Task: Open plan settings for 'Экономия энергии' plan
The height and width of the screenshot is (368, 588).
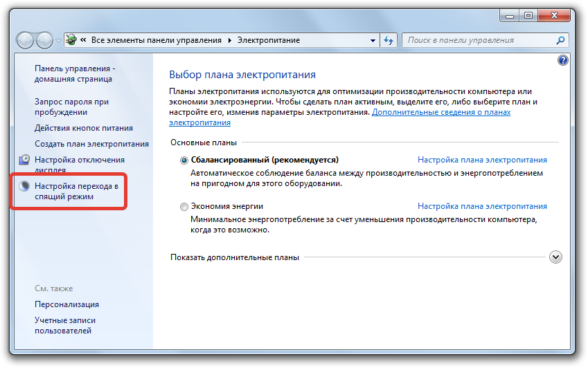Action: point(482,206)
